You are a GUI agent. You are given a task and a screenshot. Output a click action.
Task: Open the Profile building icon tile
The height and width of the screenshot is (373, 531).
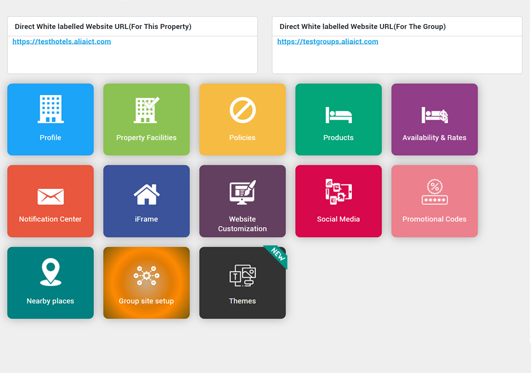click(50, 109)
